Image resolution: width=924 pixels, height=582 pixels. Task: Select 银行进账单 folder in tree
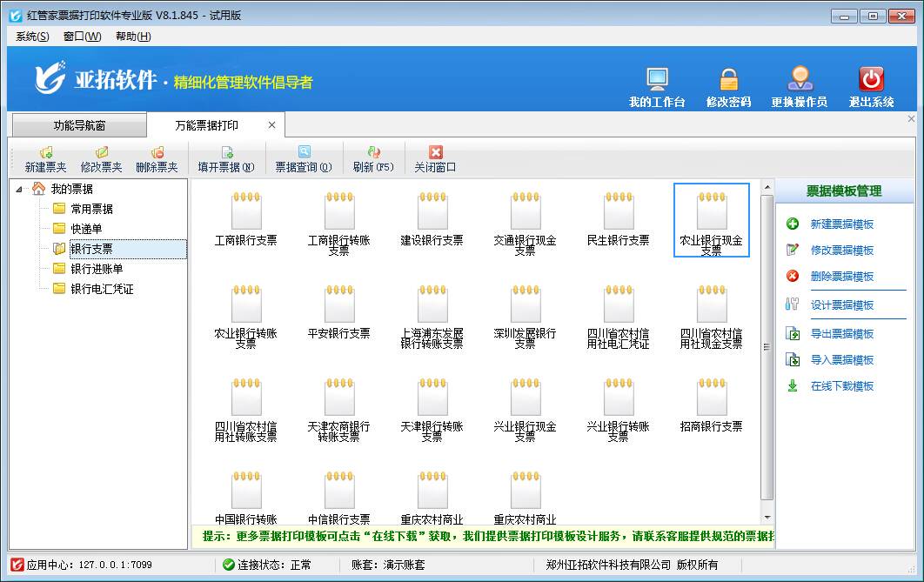pyautogui.click(x=97, y=269)
